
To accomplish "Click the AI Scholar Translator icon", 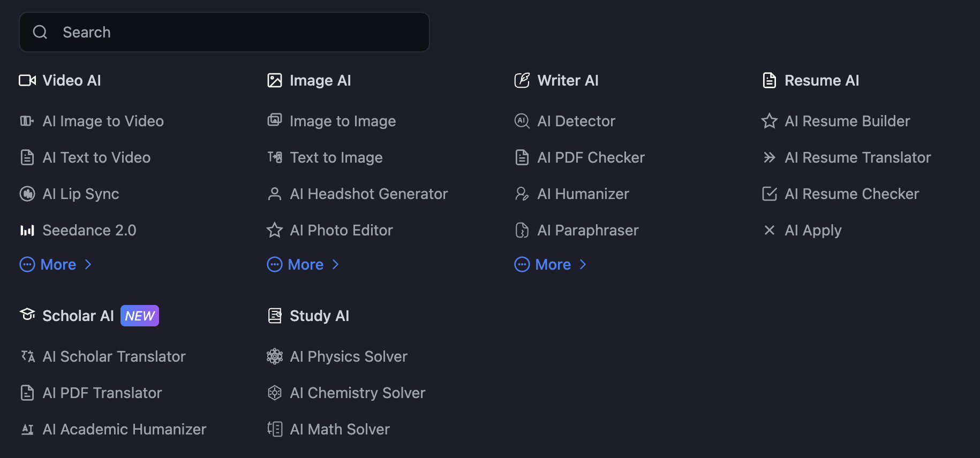I will tap(27, 356).
